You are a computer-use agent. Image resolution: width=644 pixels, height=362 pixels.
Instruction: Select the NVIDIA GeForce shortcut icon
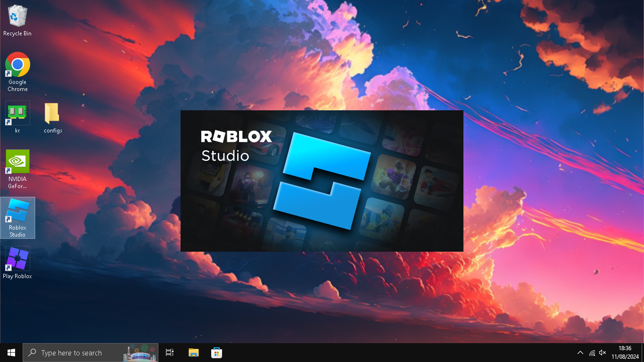pos(17,169)
